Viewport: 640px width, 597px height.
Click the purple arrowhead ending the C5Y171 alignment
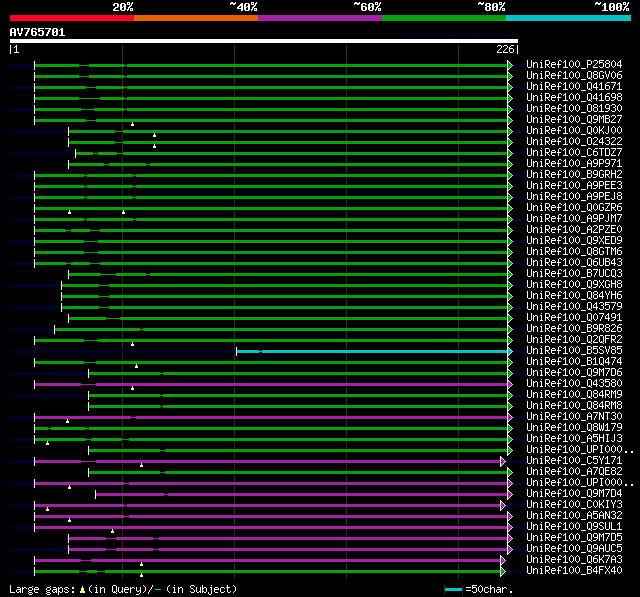[x=503, y=462]
